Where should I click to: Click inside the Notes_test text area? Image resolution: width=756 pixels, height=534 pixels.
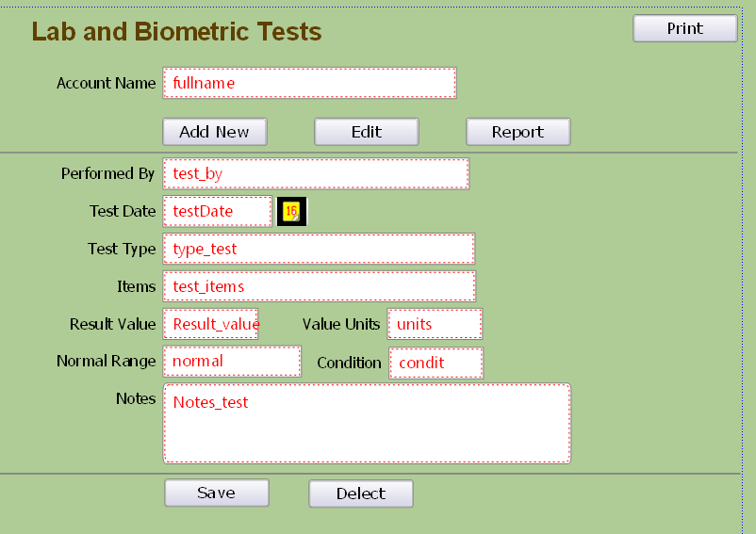point(367,424)
